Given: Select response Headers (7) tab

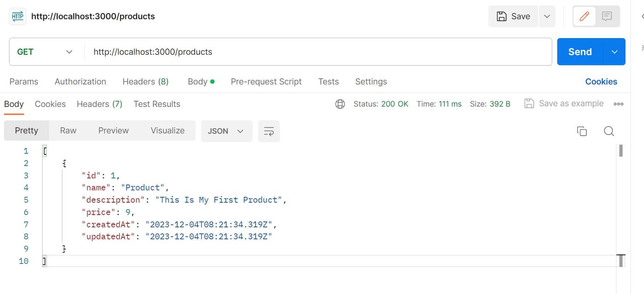Looking at the screenshot, I should [x=99, y=104].
